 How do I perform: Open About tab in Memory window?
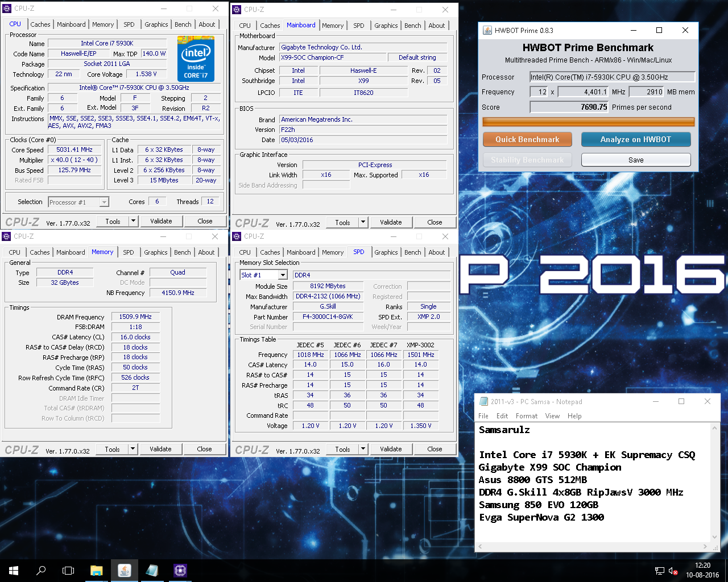(206, 252)
